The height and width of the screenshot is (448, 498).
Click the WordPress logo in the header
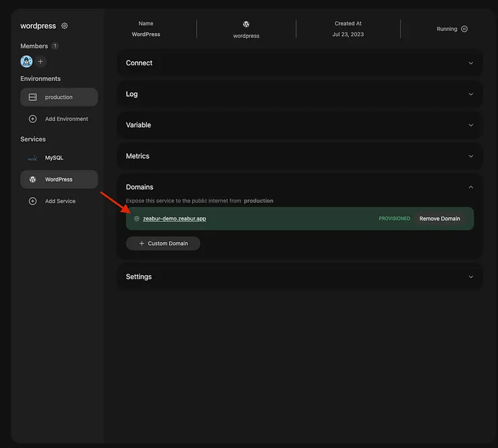click(246, 24)
